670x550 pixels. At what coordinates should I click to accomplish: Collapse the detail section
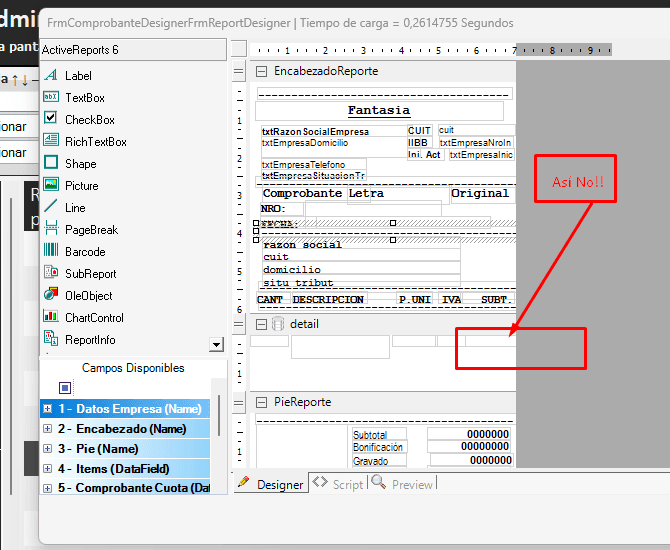pyautogui.click(x=261, y=324)
